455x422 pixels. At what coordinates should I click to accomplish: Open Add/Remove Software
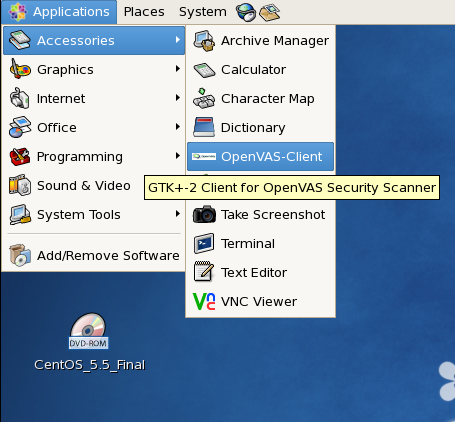pyautogui.click(x=94, y=256)
